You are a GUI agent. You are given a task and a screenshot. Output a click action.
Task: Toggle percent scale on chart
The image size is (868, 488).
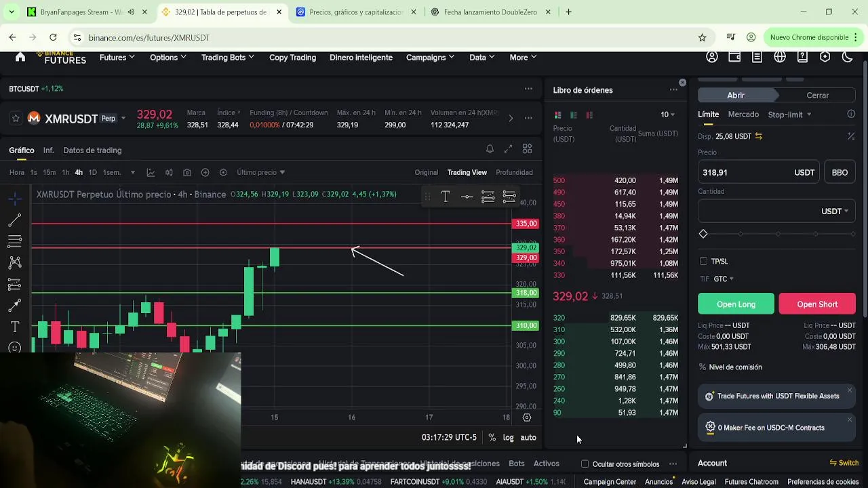[x=492, y=438]
